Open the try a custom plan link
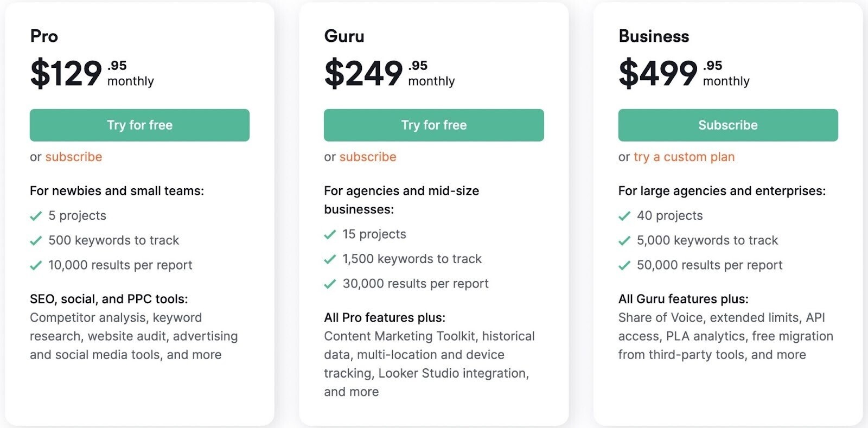 [684, 157]
